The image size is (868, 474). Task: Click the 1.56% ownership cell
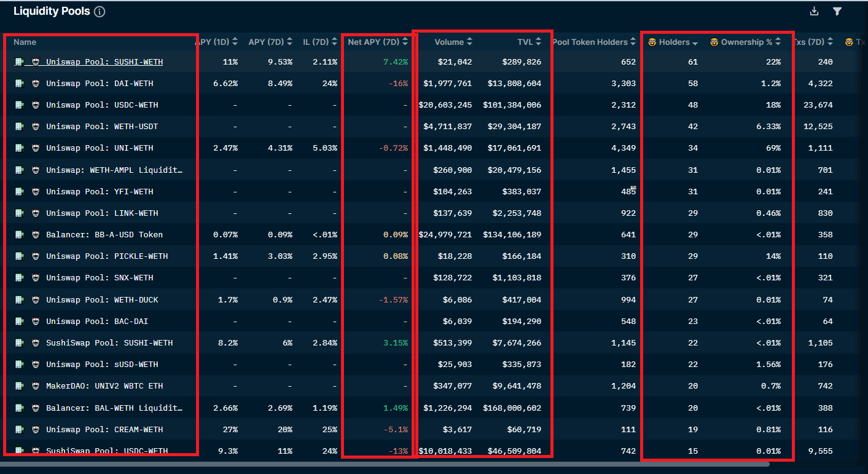(x=768, y=365)
